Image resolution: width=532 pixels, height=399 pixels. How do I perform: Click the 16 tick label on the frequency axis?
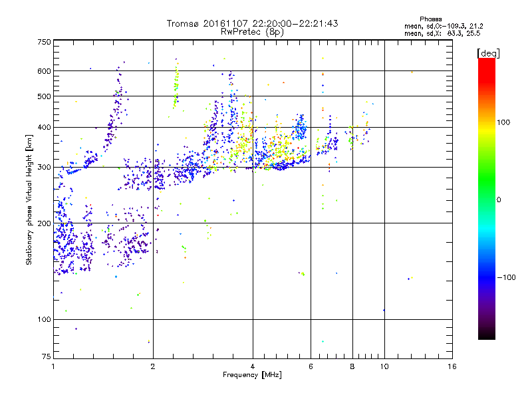(x=452, y=367)
